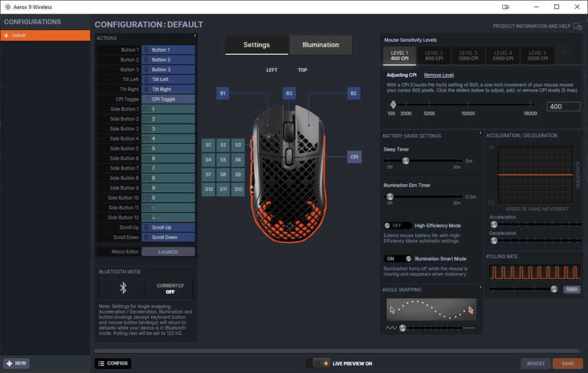Select the LEFT view label
This screenshot has height=373, width=588.
pos(272,70)
